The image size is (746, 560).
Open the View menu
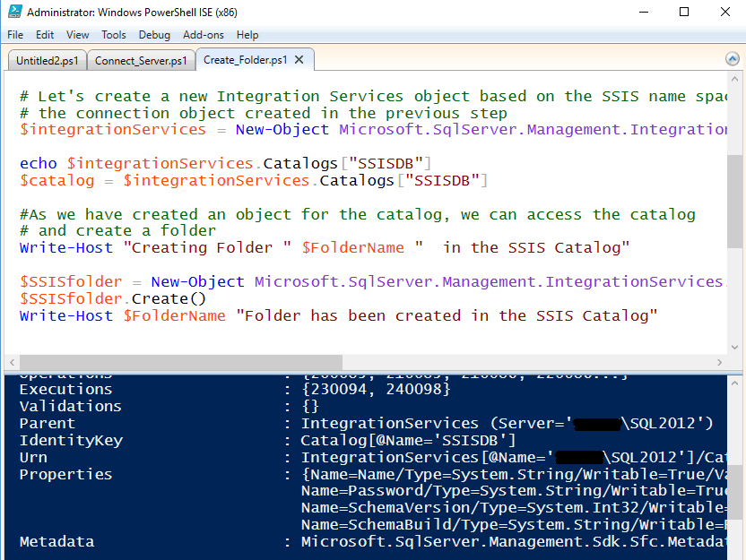[x=77, y=35]
